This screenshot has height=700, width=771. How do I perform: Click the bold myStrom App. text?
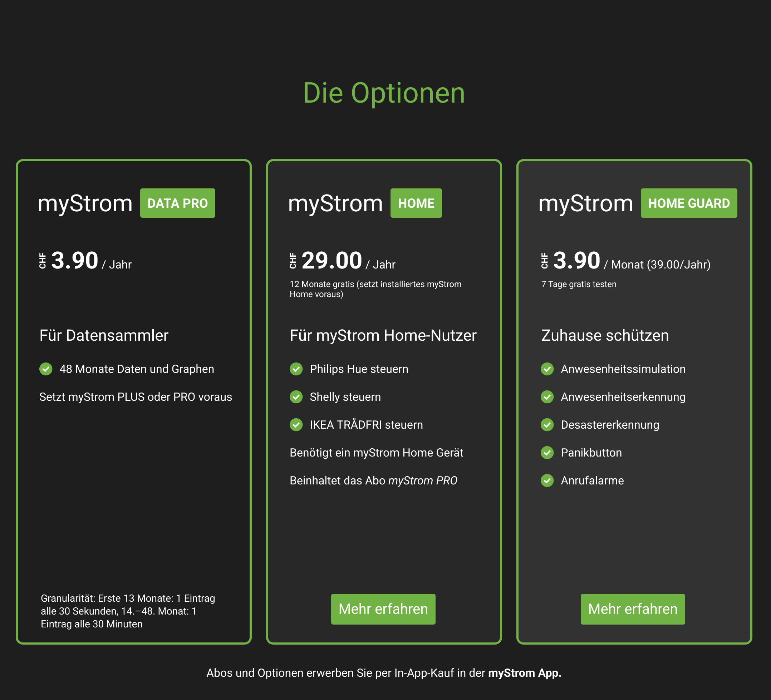[524, 673]
